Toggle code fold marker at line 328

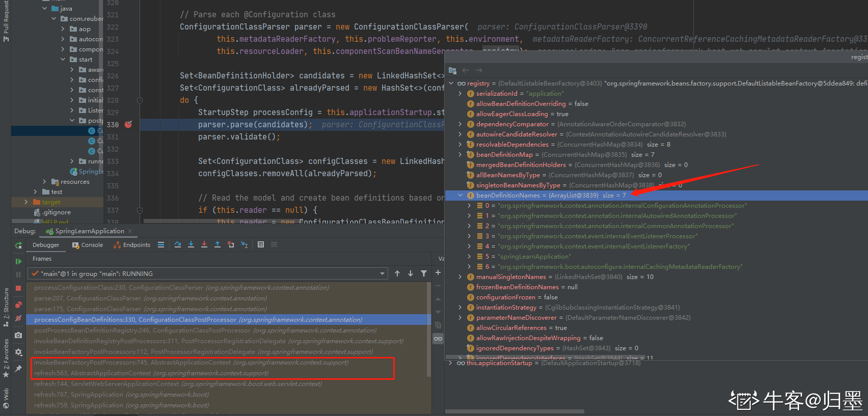(x=140, y=100)
